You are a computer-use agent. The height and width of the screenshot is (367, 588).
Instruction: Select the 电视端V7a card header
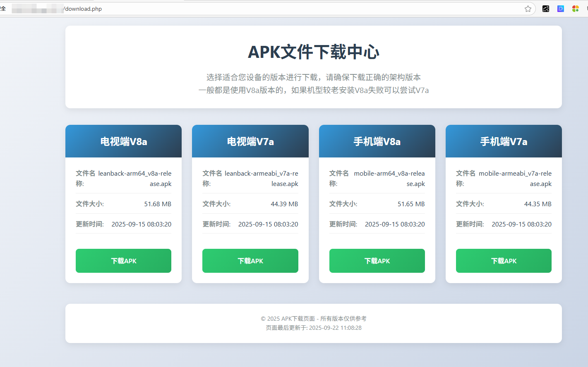point(250,142)
